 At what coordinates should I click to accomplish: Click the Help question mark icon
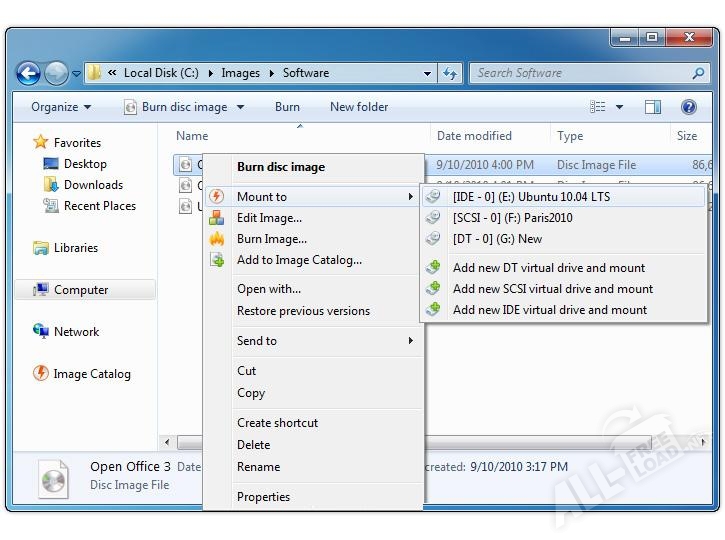(x=688, y=107)
